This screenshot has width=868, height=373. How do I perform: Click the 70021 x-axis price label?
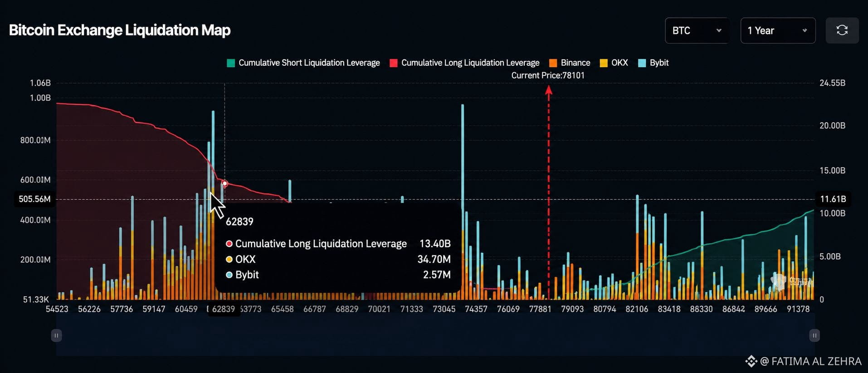coord(379,309)
